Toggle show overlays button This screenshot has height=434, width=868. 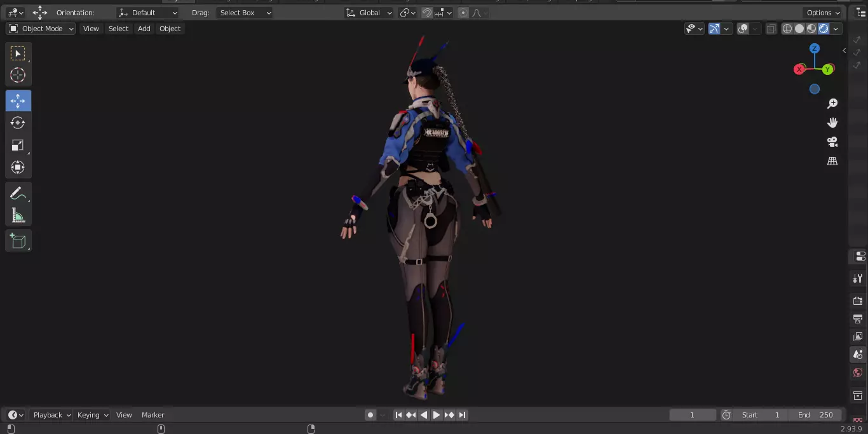coord(743,29)
